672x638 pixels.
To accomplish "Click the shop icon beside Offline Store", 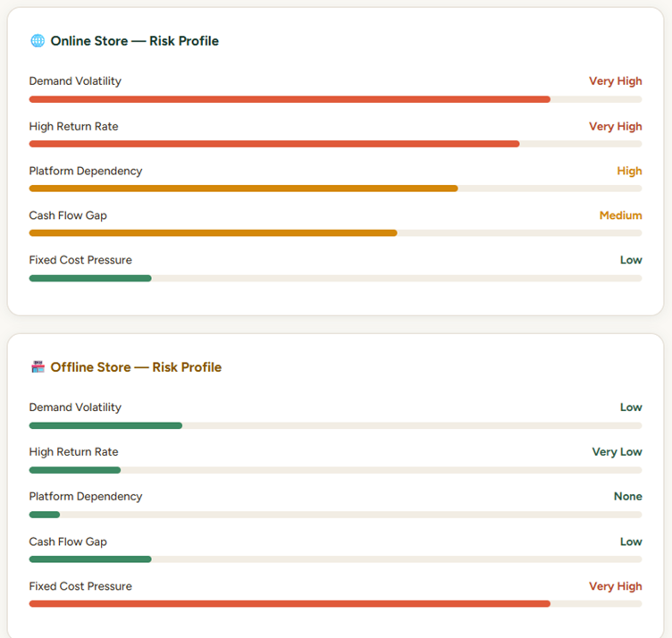I will point(38,367).
